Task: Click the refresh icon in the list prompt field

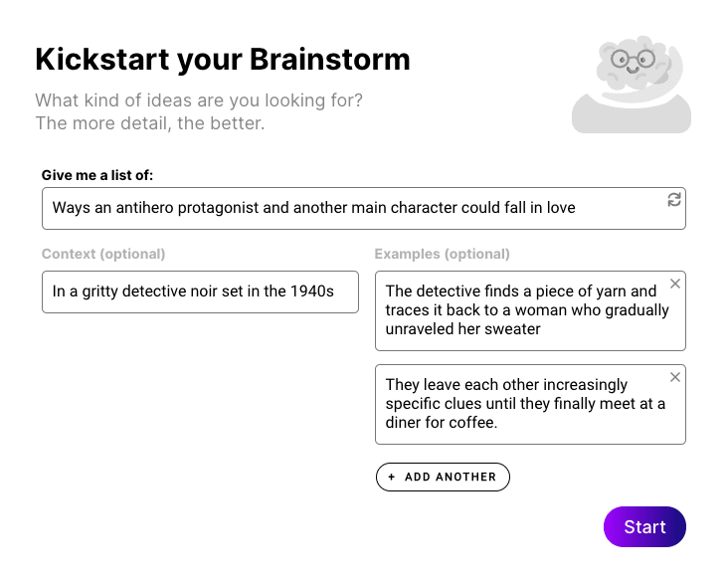Action: pos(674,200)
